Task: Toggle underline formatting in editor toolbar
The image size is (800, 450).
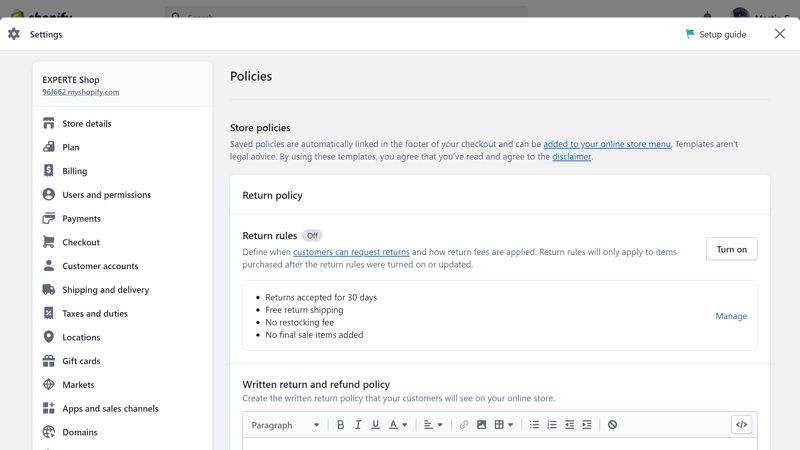Action: (376, 424)
